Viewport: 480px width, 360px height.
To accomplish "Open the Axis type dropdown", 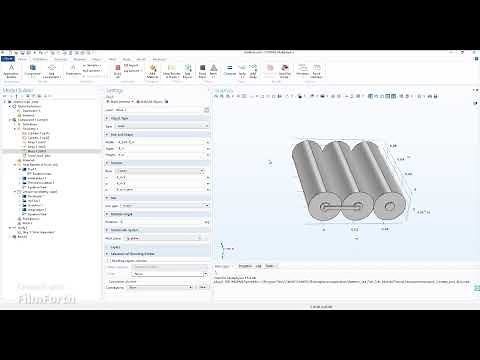I will pyautogui.click(x=165, y=205).
